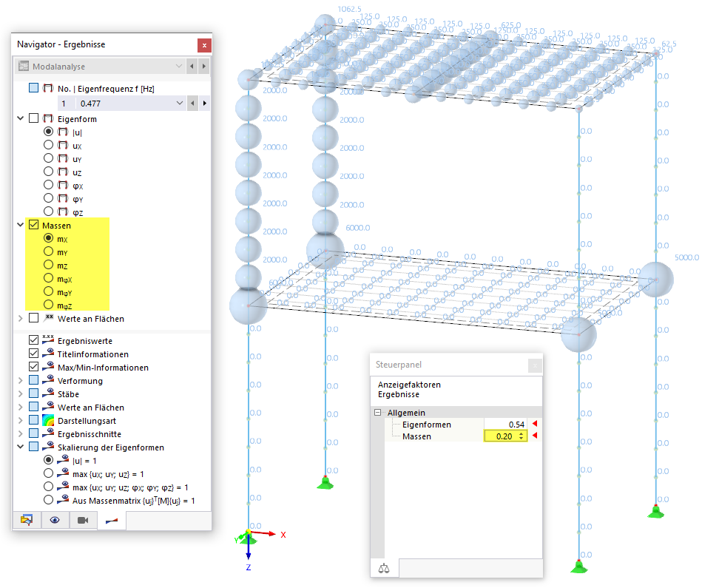The width and height of the screenshot is (702, 588).
Task: Reset Eigenformen factor red arrow
Action: point(534,424)
